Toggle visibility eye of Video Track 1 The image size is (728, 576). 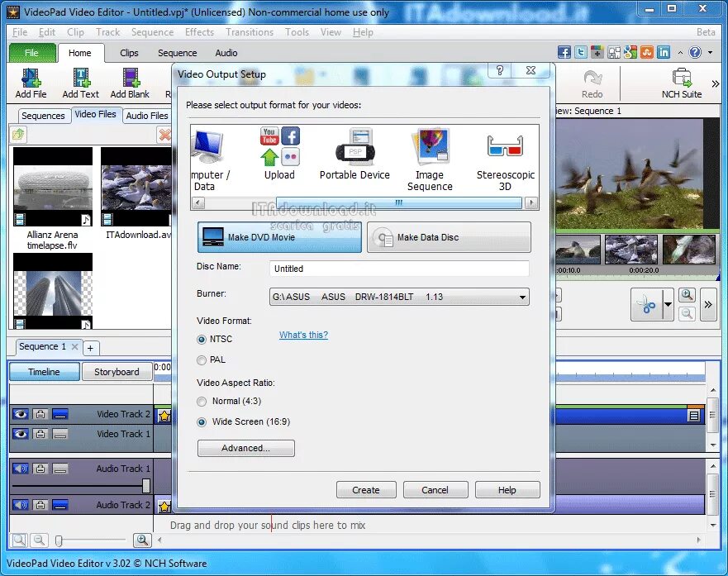[x=21, y=434]
